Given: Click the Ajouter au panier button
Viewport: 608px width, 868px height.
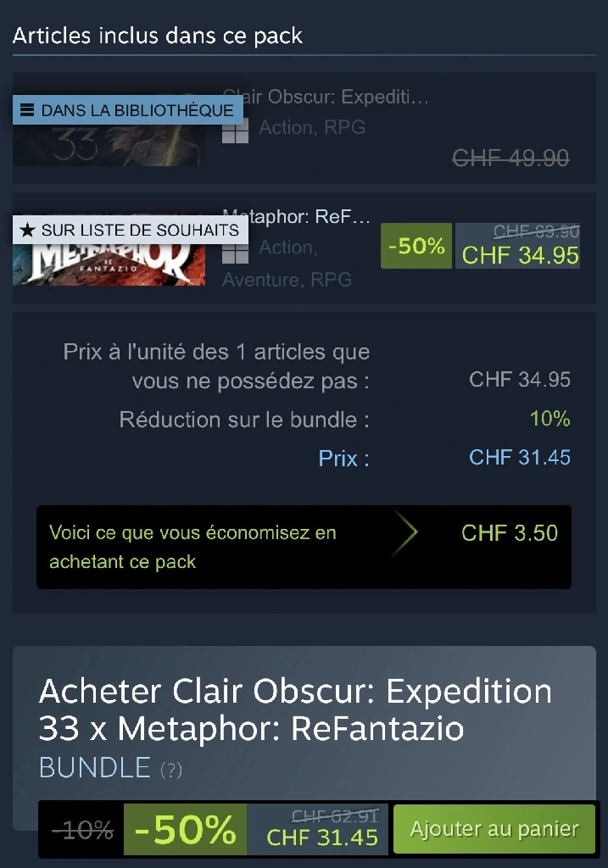Looking at the screenshot, I should click(494, 829).
